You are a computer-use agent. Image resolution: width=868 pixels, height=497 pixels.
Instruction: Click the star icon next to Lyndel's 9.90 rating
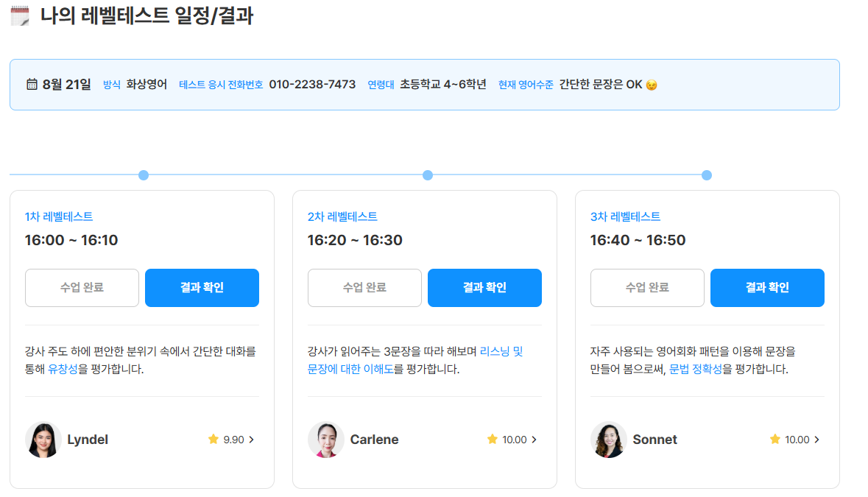coord(213,439)
